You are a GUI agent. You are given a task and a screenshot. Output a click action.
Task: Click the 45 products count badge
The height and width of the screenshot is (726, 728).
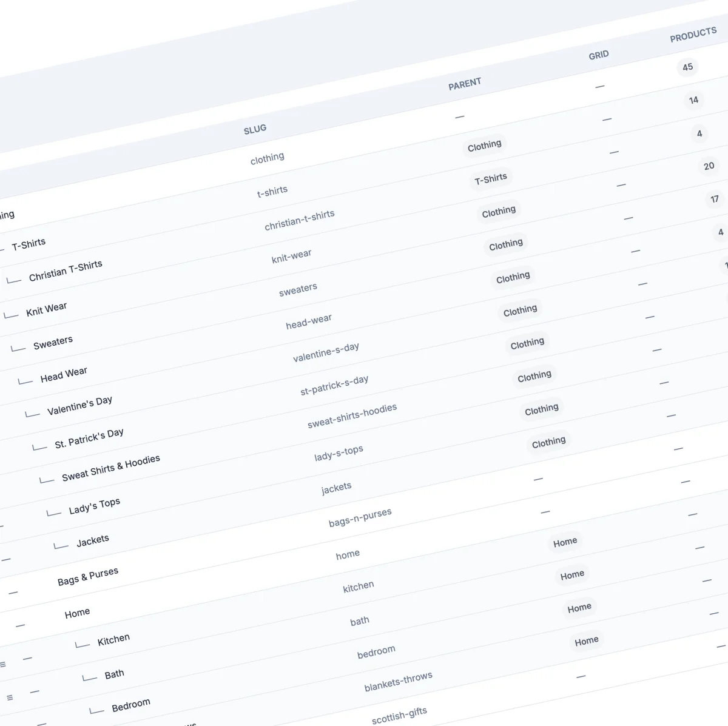point(687,67)
